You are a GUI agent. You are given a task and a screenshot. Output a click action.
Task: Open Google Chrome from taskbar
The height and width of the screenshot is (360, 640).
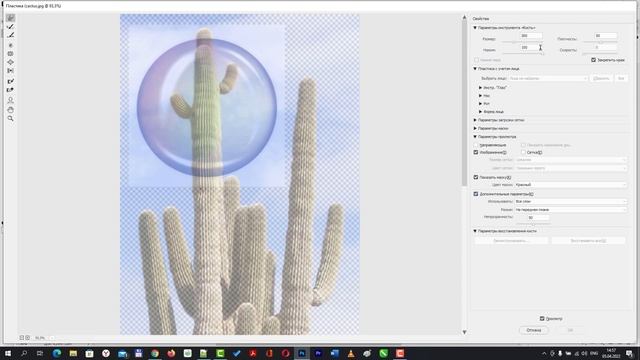point(155,353)
